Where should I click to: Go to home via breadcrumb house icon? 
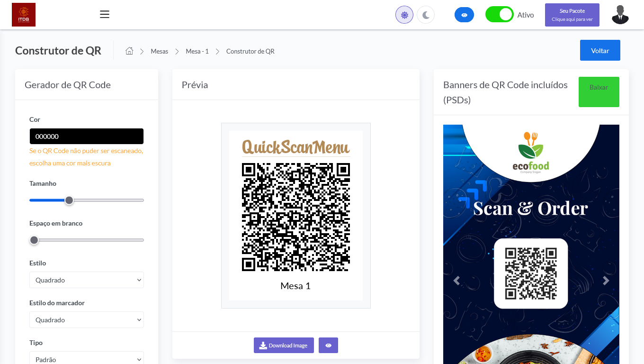(129, 51)
